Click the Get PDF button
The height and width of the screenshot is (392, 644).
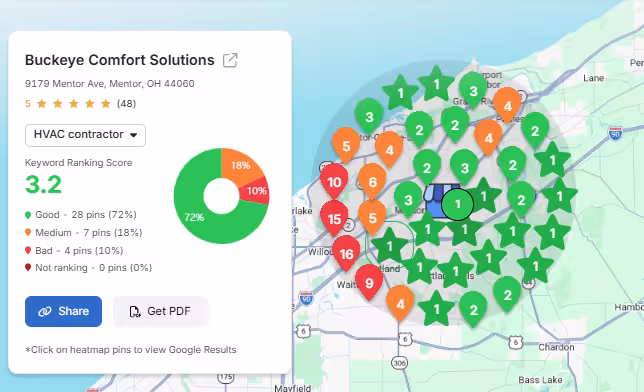click(x=160, y=311)
